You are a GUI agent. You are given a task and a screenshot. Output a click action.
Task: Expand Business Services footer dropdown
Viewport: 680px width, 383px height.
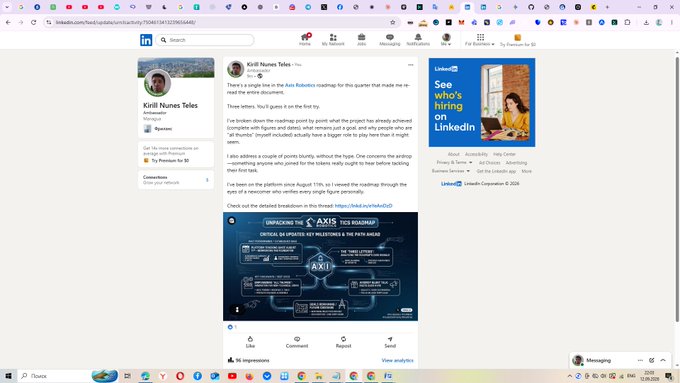click(x=451, y=171)
